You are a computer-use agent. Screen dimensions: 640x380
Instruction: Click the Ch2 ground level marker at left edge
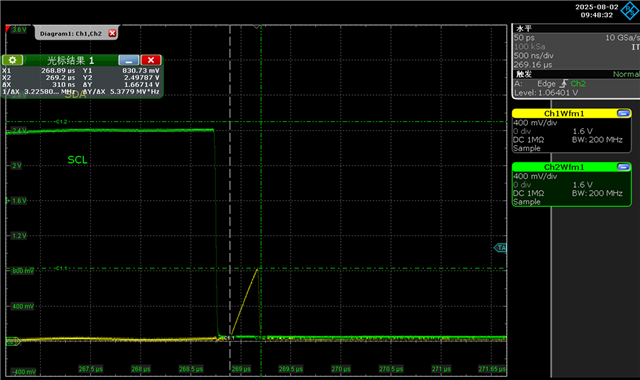[x=12, y=341]
